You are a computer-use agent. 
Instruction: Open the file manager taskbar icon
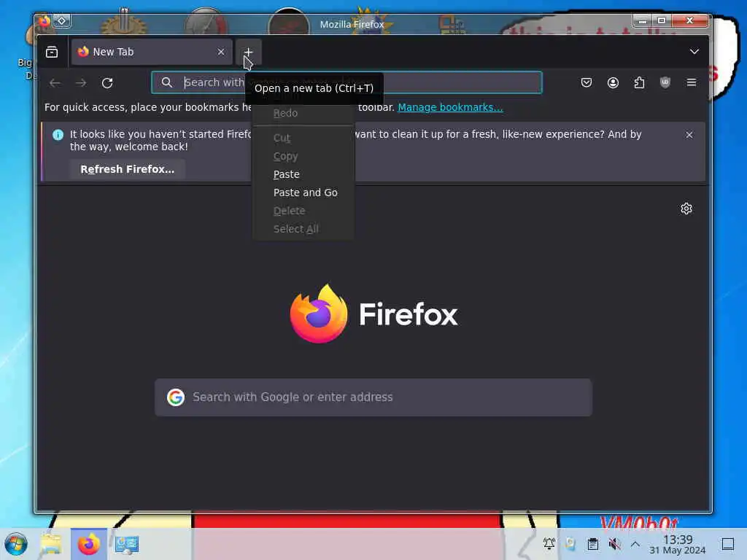(x=51, y=544)
